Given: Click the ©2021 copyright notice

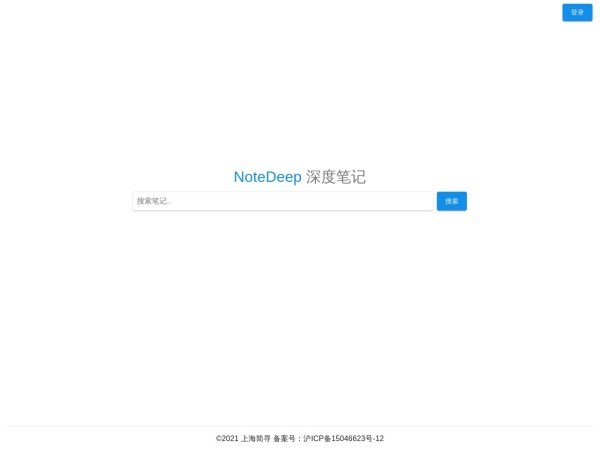Looking at the screenshot, I should point(227,439).
